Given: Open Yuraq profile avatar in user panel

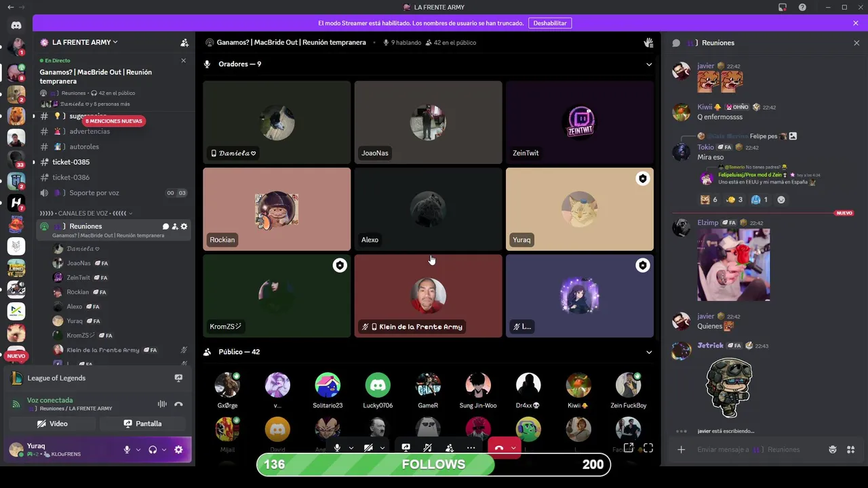Looking at the screenshot, I should pos(16,449).
